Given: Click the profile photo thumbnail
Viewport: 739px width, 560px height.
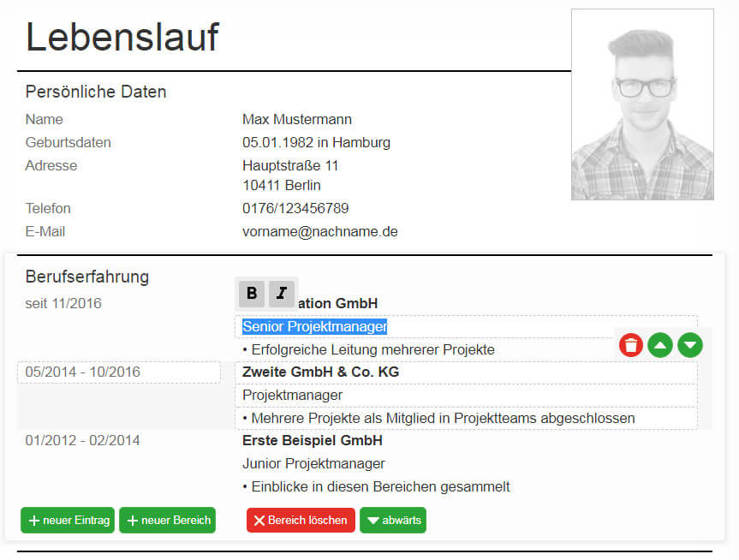Looking at the screenshot, I should click(x=642, y=104).
